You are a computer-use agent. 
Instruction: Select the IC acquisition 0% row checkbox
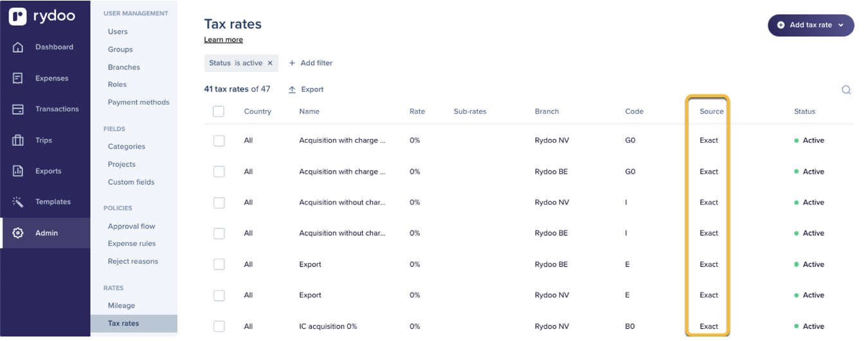(219, 326)
